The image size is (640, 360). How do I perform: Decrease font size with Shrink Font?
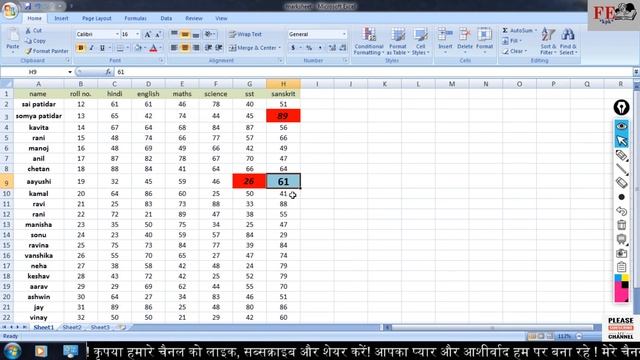pos(158,34)
